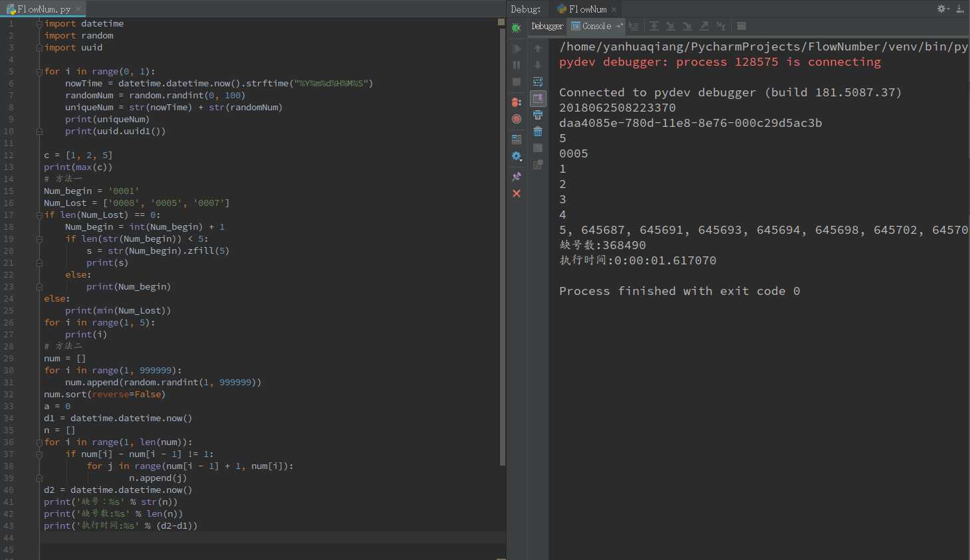
Task: Click the '缺号数:368490' console line
Action: 602,245
